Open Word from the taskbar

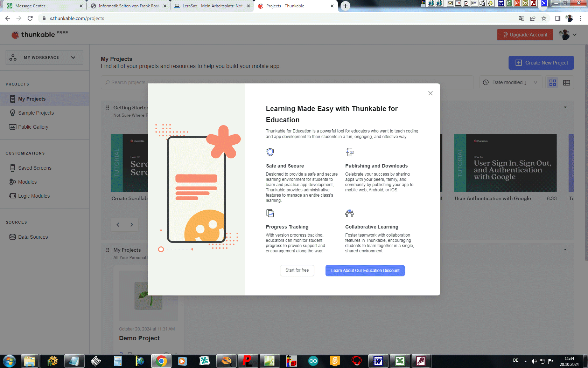tap(378, 361)
